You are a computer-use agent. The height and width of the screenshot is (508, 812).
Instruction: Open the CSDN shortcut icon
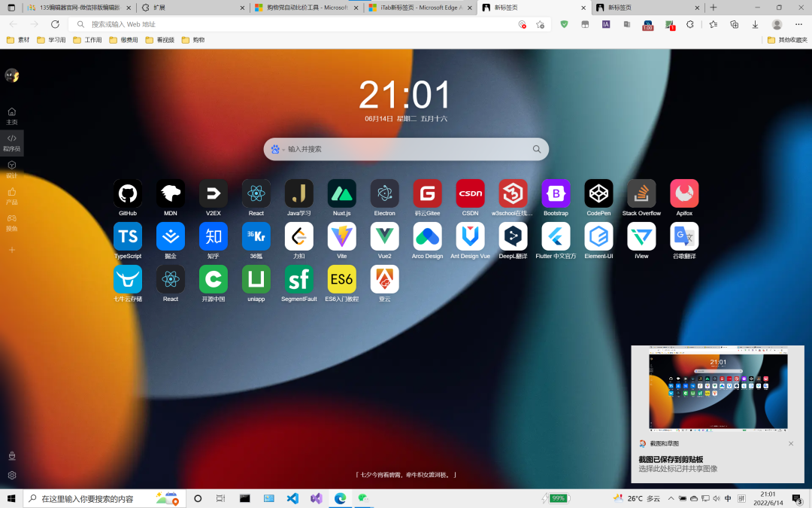(x=470, y=193)
